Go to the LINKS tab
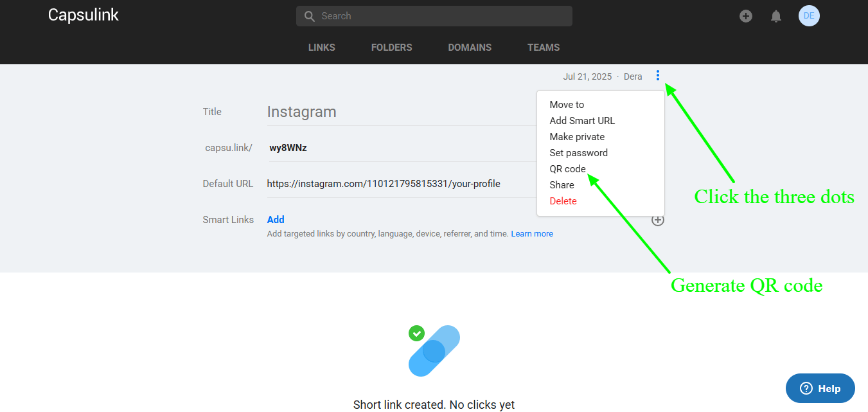The width and height of the screenshot is (868, 412). [x=322, y=48]
